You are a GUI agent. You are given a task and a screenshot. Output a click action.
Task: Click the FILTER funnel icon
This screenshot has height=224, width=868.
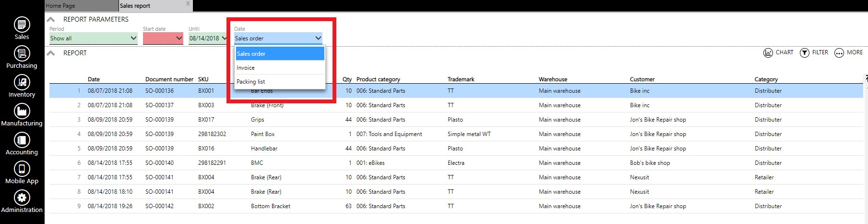[x=804, y=52]
